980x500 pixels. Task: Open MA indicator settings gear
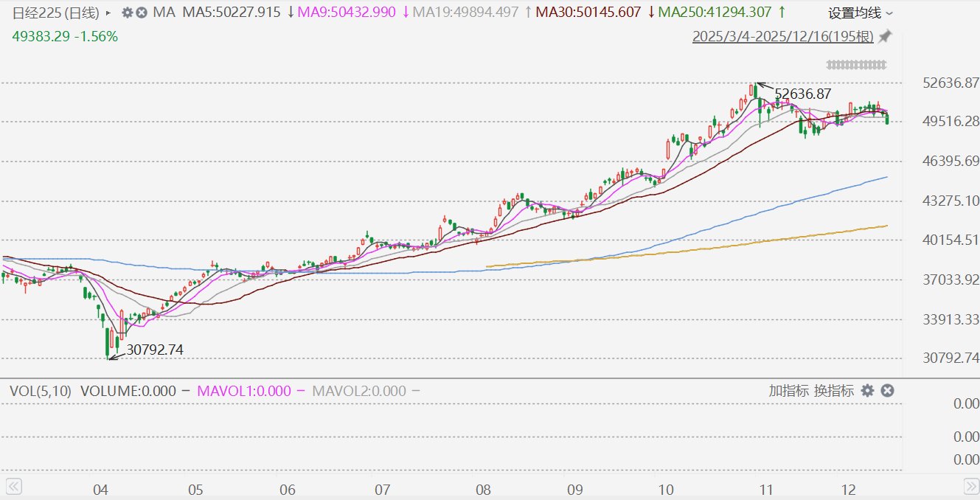tap(127, 13)
